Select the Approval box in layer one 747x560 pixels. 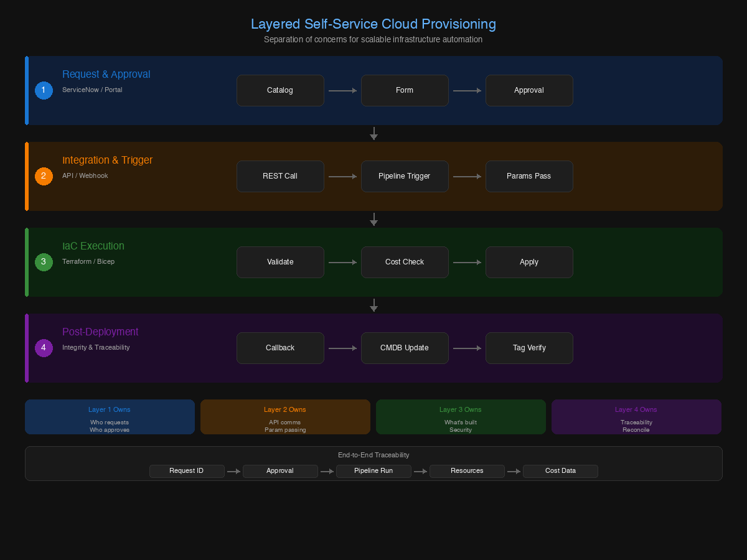point(529,90)
